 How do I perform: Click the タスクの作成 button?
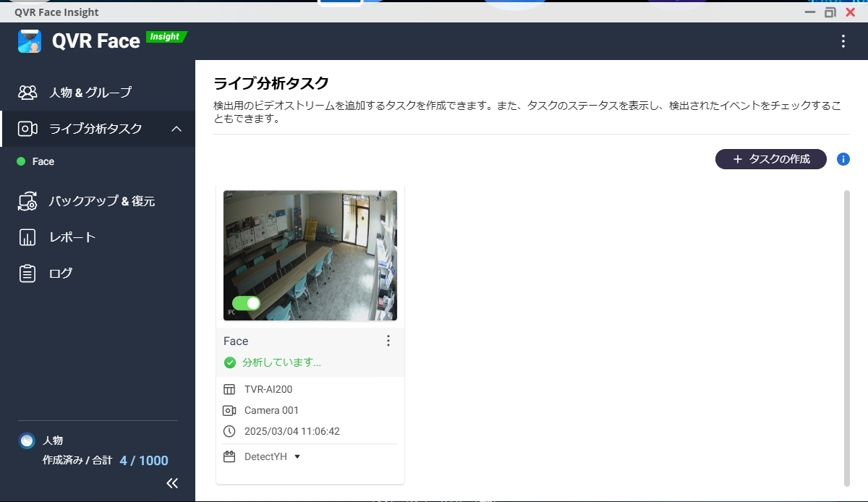pos(771,159)
